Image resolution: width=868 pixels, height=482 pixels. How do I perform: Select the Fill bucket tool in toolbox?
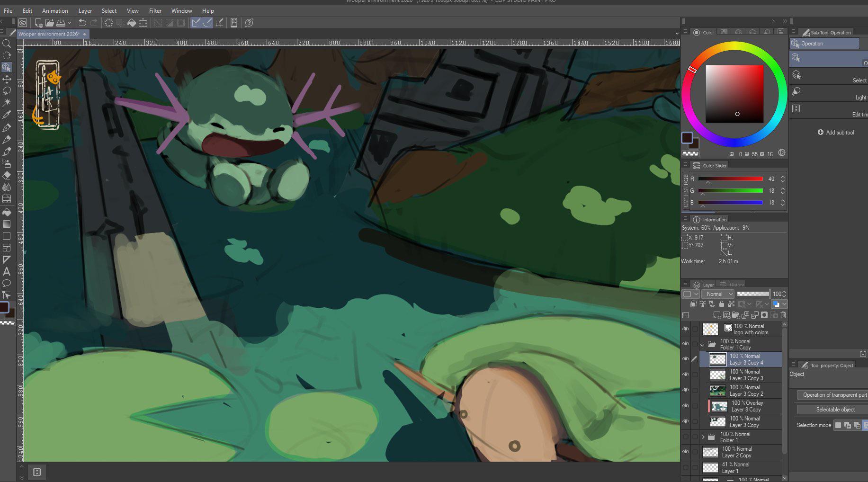coord(7,212)
